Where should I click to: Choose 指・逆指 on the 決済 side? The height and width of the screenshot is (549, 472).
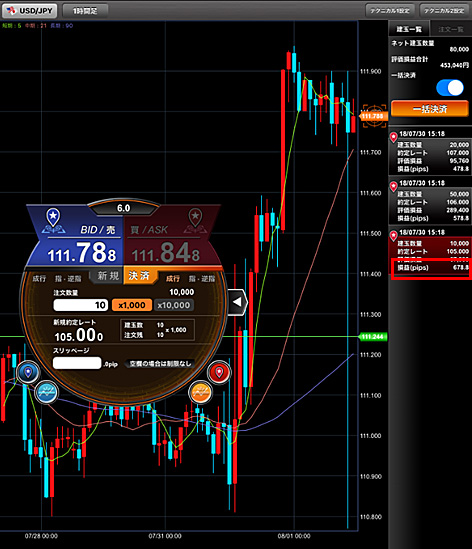202,279
